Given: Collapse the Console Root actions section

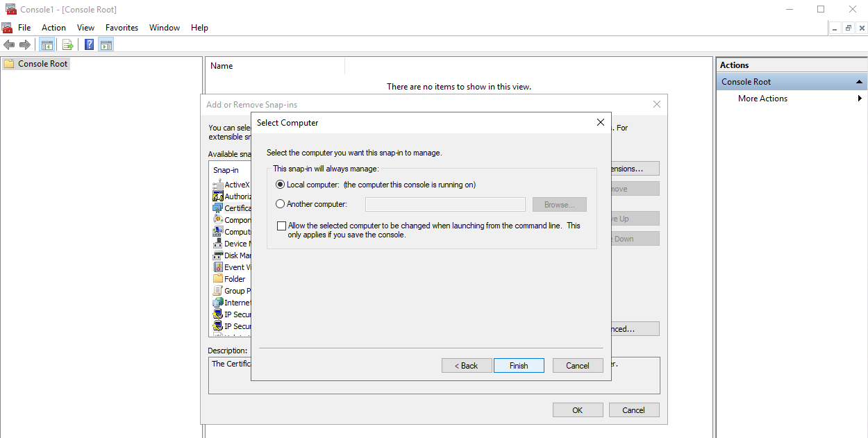Looking at the screenshot, I should (x=860, y=82).
